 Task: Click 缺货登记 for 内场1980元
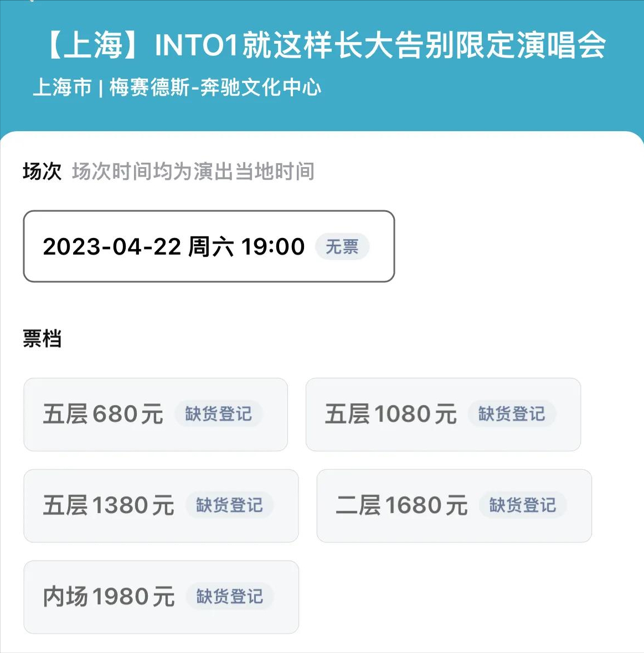(229, 597)
